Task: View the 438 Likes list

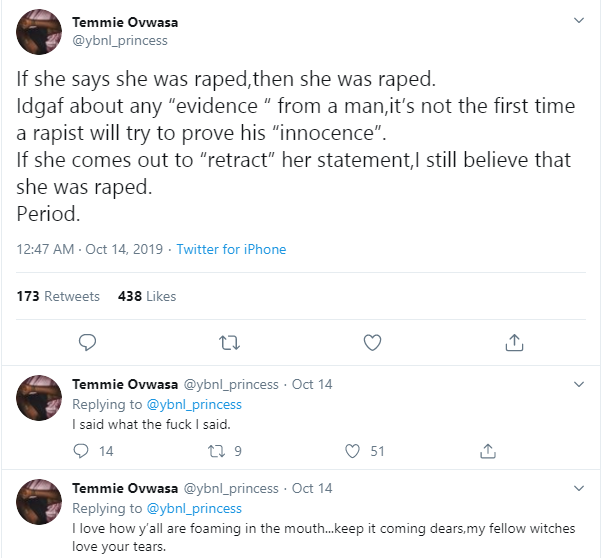Action: [x=146, y=296]
